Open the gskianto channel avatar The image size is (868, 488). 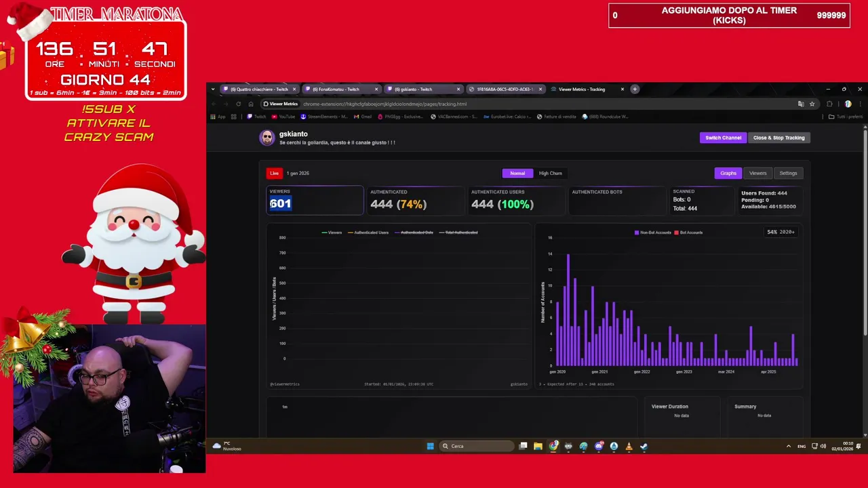pyautogui.click(x=267, y=138)
